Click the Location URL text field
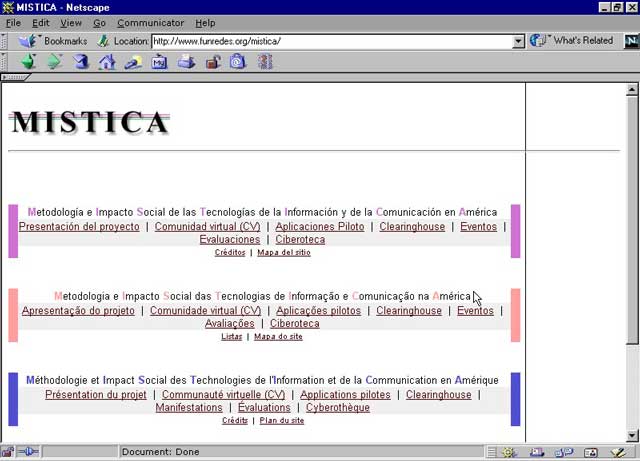The height and width of the screenshot is (461, 640). coord(330,41)
